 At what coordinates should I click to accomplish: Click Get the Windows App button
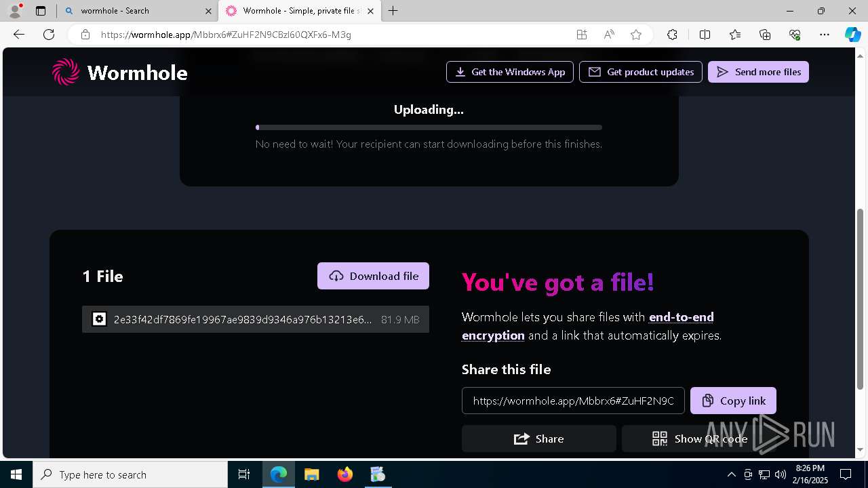tap(510, 72)
